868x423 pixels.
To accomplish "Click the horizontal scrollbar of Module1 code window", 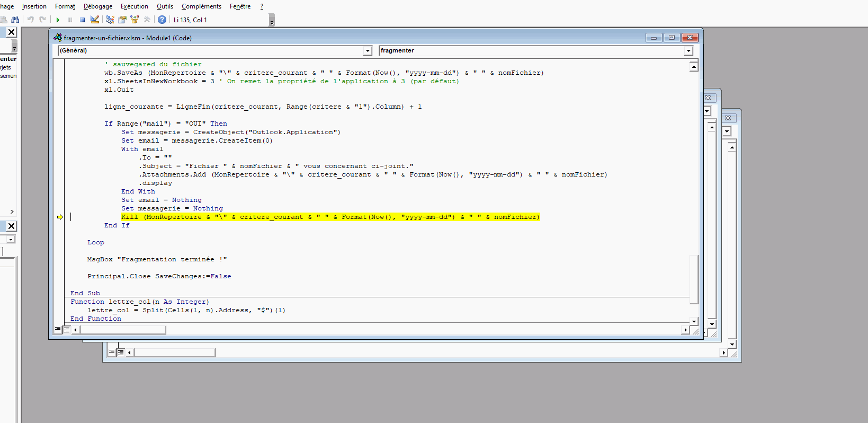I will pos(371,330).
